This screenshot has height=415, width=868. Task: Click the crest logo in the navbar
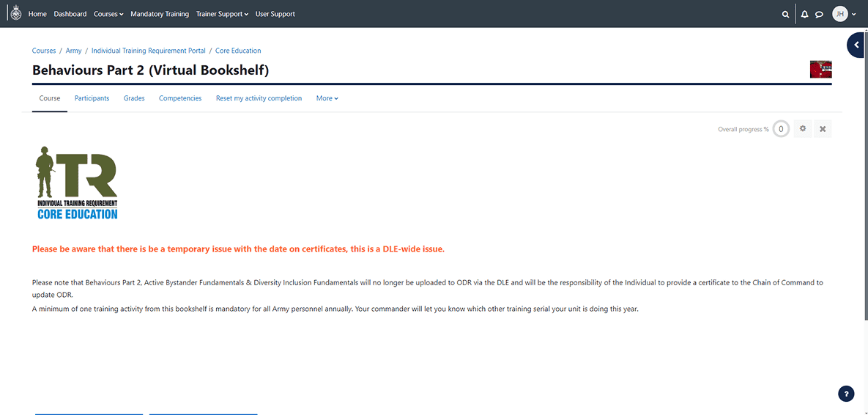coord(16,14)
